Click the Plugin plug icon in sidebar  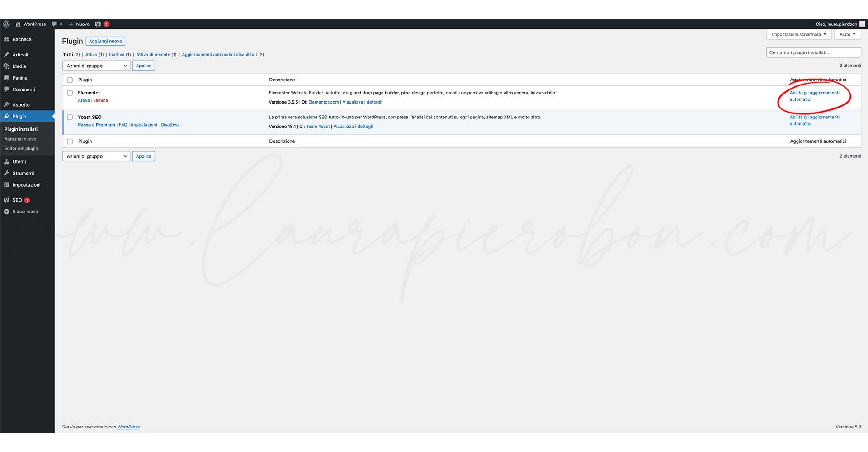7,117
